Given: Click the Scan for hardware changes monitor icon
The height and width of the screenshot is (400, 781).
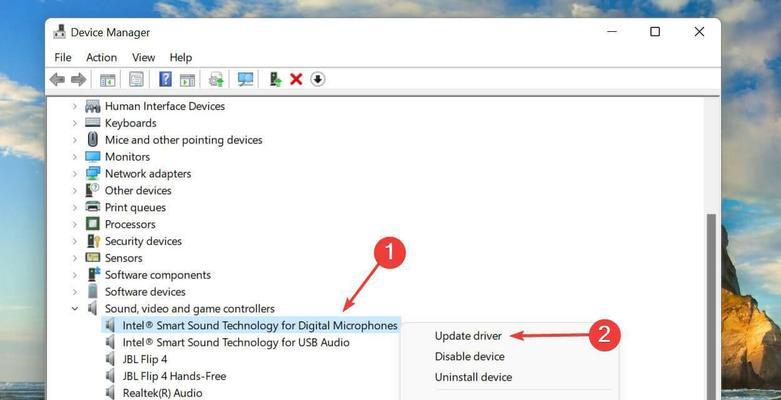Looking at the screenshot, I should [x=245, y=79].
